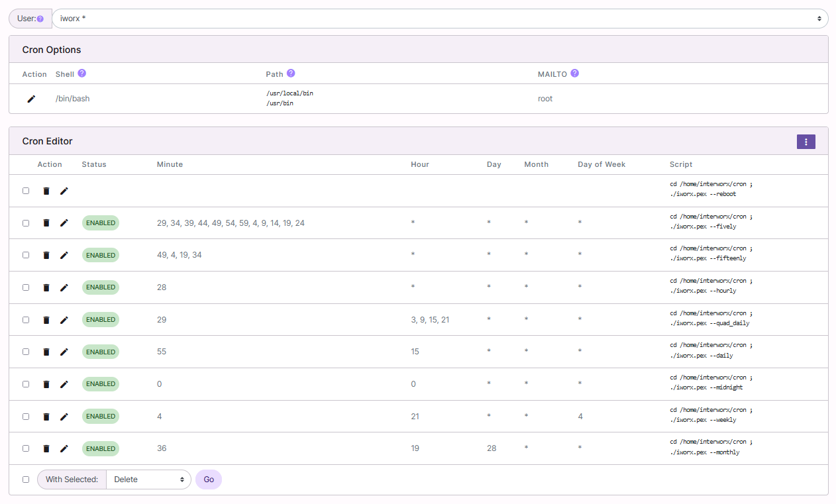Show help for the Shell option
This screenshot has width=836, height=504.
[82, 74]
